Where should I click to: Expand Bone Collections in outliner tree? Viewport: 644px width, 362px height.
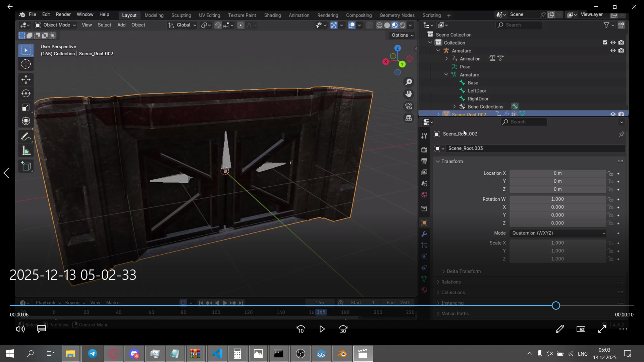454,107
